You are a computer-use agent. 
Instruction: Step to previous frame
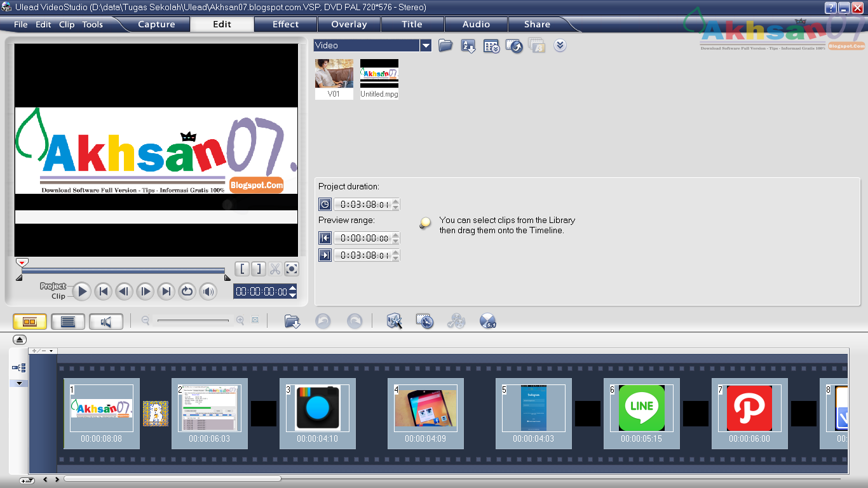point(124,292)
